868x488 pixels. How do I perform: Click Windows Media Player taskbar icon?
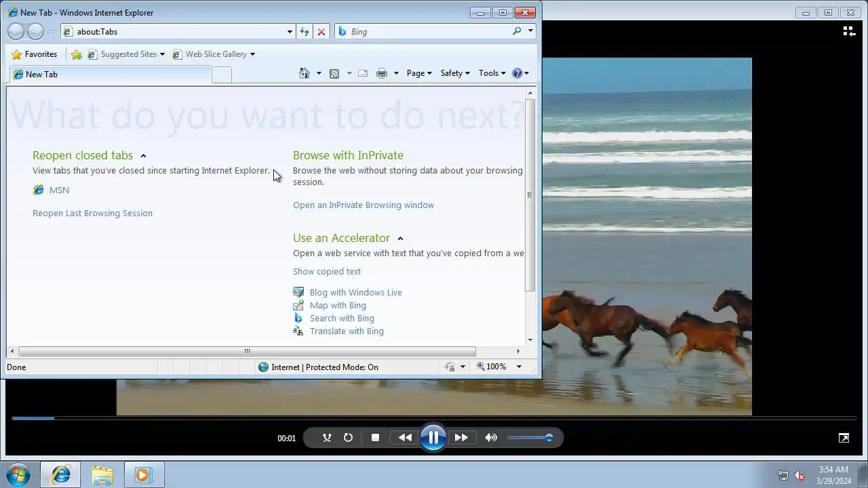143,475
